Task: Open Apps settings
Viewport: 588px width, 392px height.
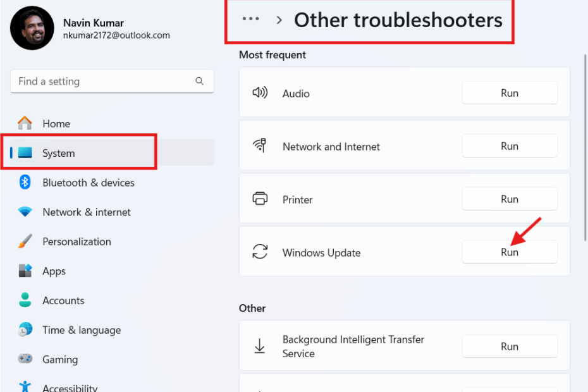Action: click(x=112, y=271)
